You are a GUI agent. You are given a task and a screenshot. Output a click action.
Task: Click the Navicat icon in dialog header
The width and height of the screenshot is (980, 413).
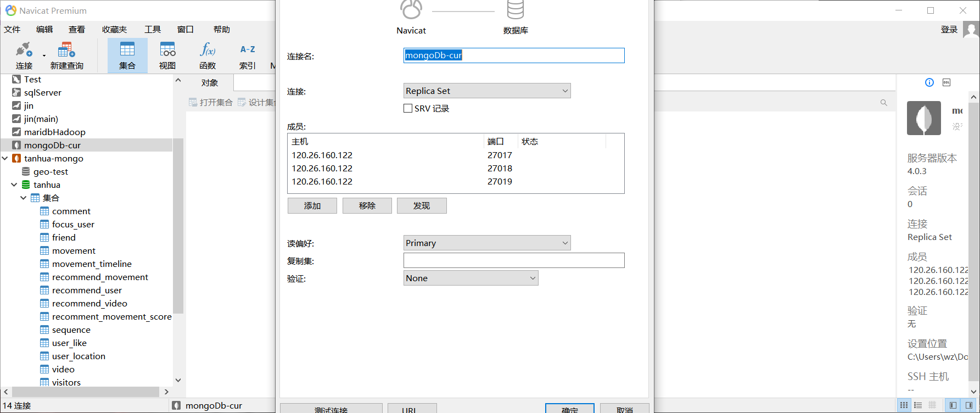[x=411, y=9]
